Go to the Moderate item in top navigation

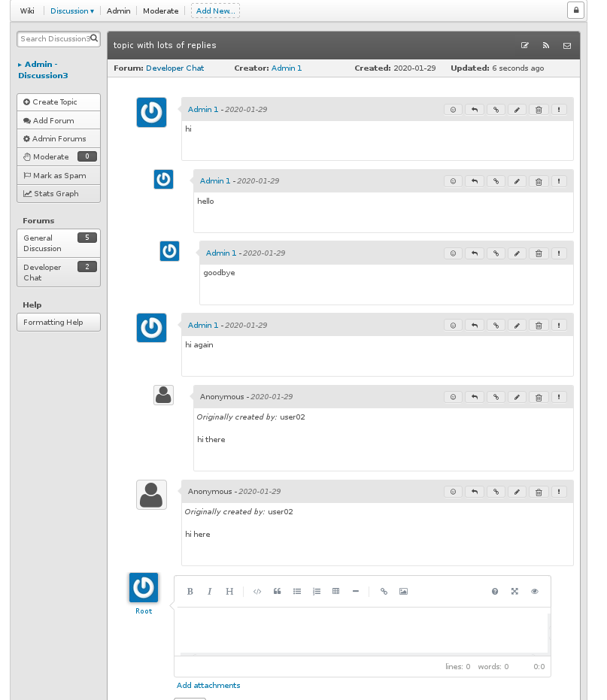161,11
